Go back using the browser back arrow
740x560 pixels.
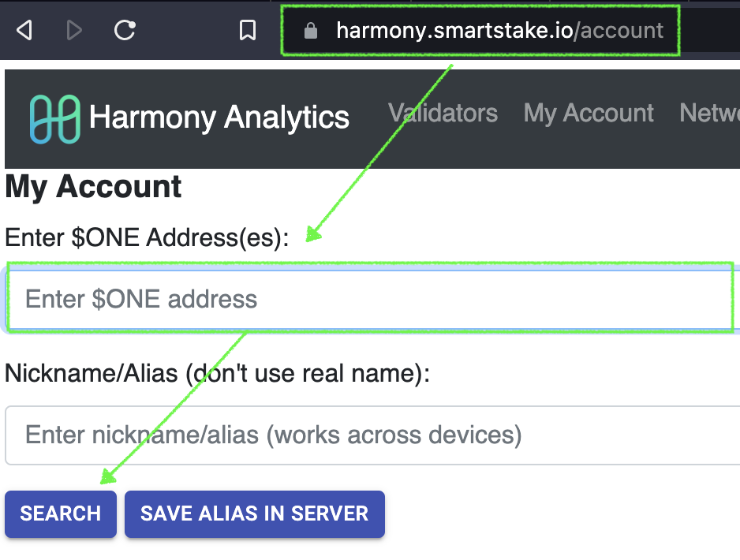24,30
